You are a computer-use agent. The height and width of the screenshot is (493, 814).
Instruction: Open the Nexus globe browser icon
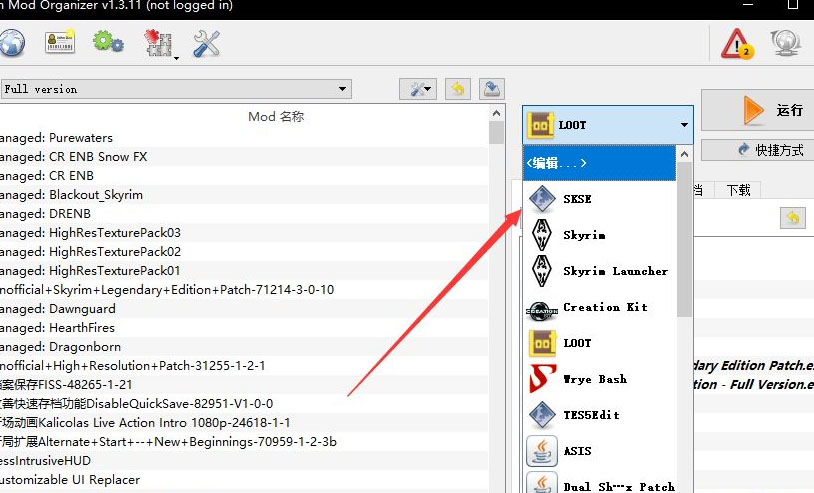pos(11,43)
